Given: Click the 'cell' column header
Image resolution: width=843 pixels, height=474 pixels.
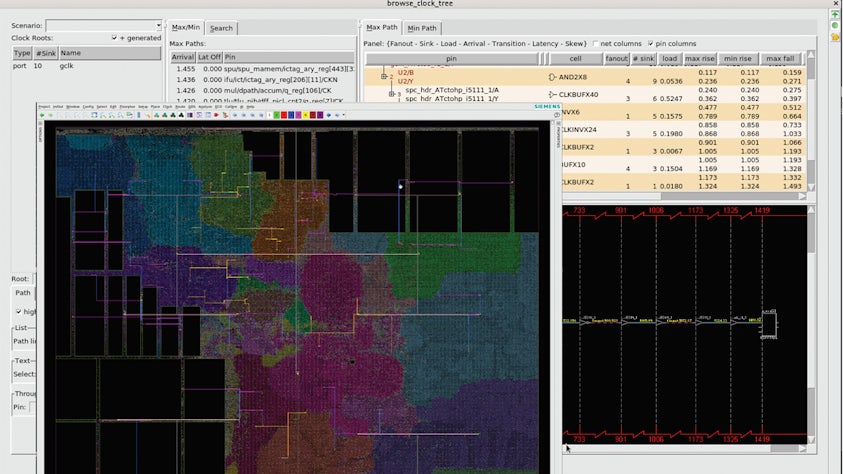Looking at the screenshot, I should coord(575,59).
